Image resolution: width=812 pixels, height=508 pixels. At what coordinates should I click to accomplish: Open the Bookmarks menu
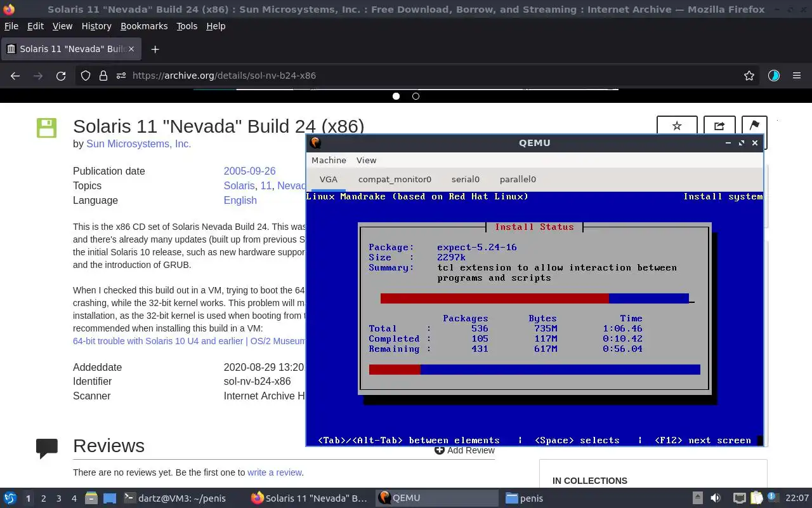tap(144, 26)
